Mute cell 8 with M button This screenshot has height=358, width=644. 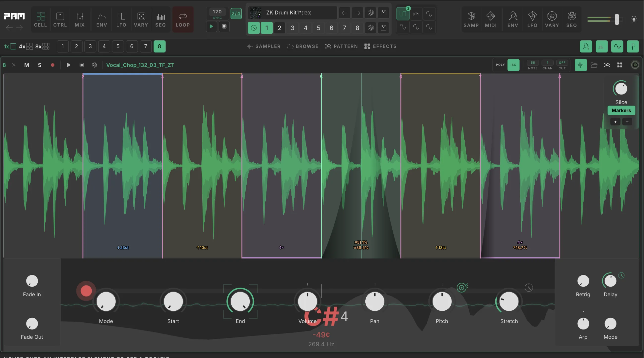click(x=27, y=65)
